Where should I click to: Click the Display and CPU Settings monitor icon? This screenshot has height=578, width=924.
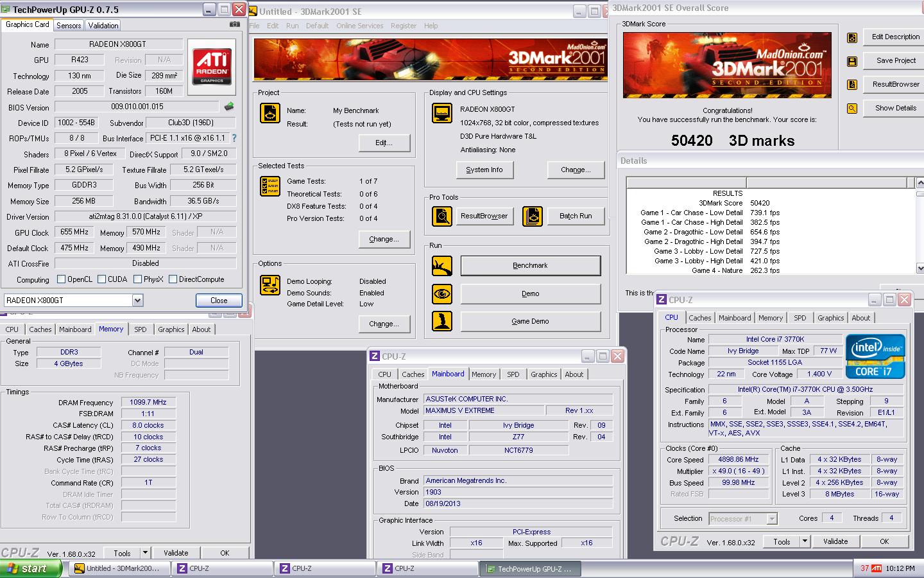442,113
